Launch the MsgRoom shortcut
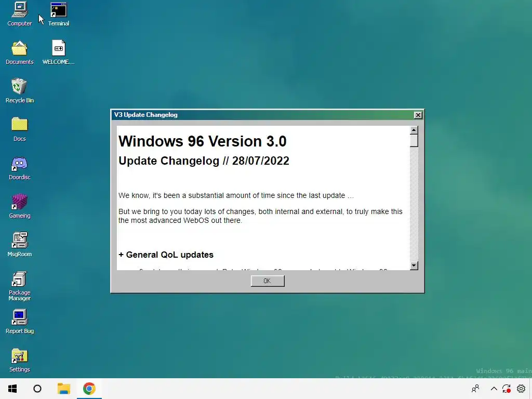 [x=19, y=244]
